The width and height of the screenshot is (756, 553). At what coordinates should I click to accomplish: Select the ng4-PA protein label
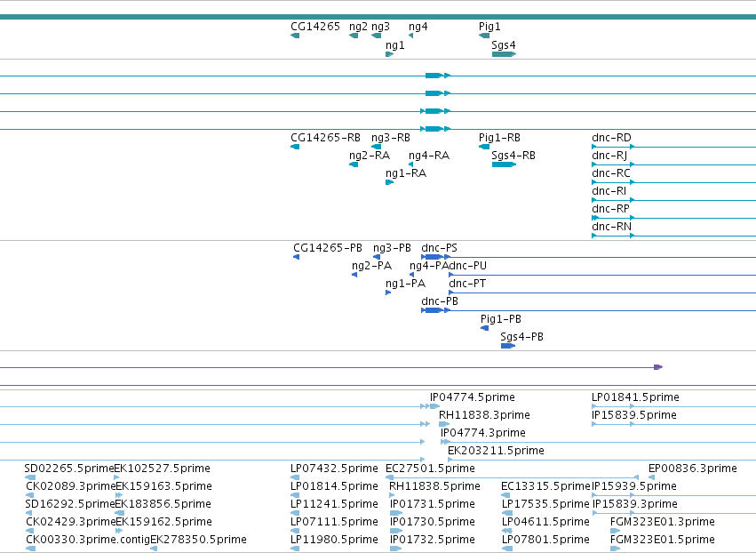coord(428,266)
